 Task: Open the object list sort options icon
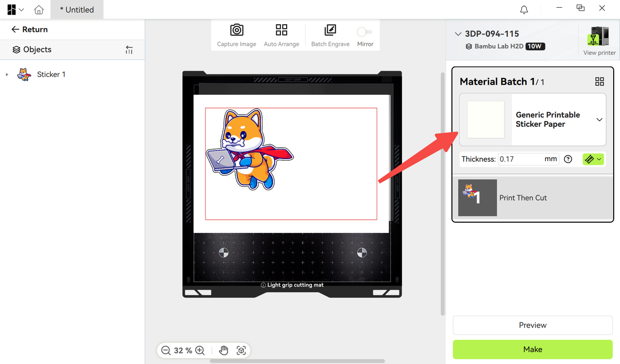129,50
